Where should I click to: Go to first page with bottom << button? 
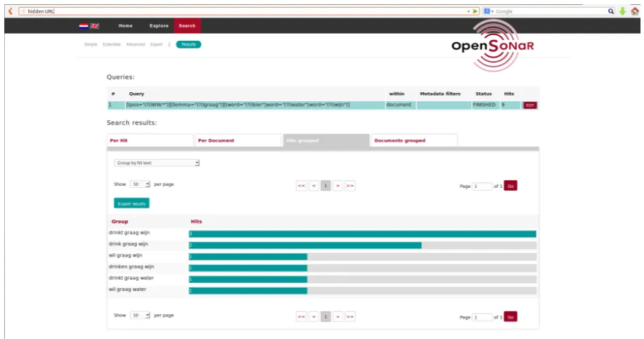point(301,316)
